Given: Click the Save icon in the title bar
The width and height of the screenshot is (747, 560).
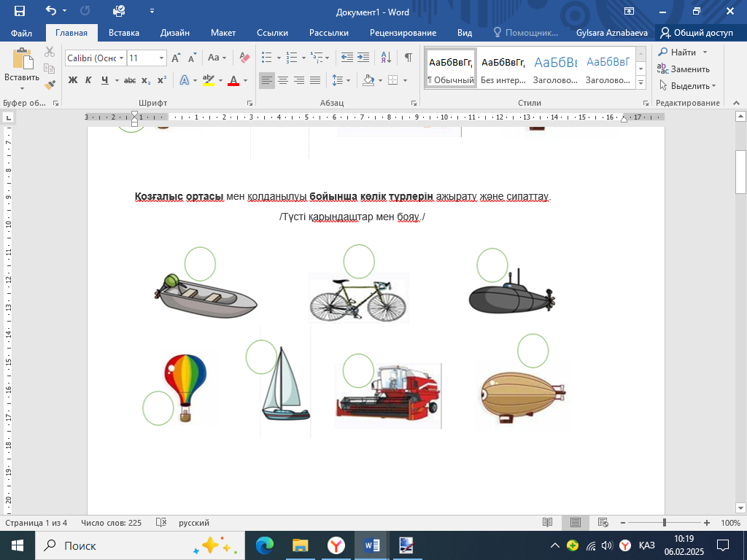Looking at the screenshot, I should [19, 11].
